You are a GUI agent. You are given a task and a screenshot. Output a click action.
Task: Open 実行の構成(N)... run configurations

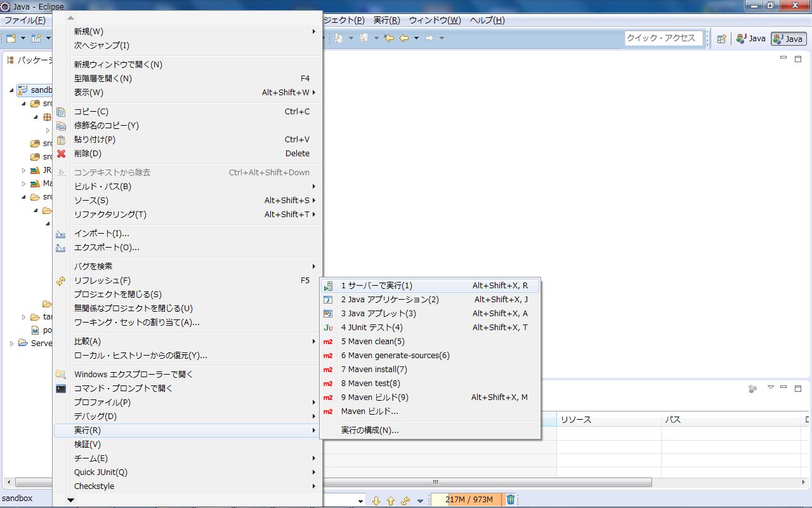(x=430, y=431)
